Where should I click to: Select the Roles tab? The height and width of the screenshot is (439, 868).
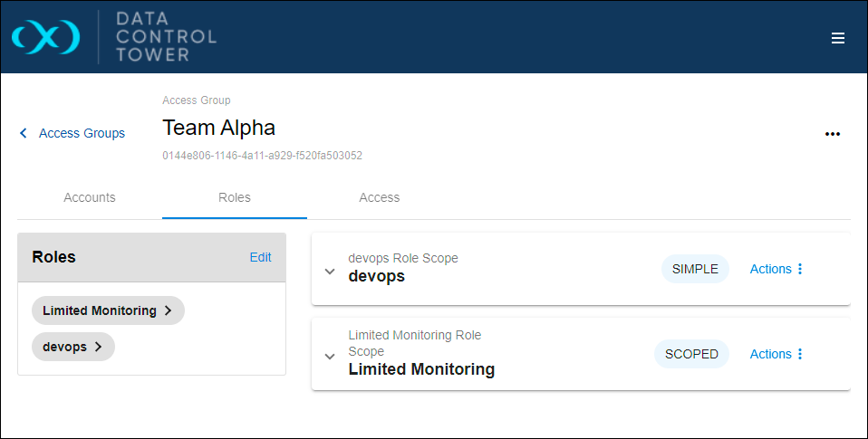pos(235,198)
